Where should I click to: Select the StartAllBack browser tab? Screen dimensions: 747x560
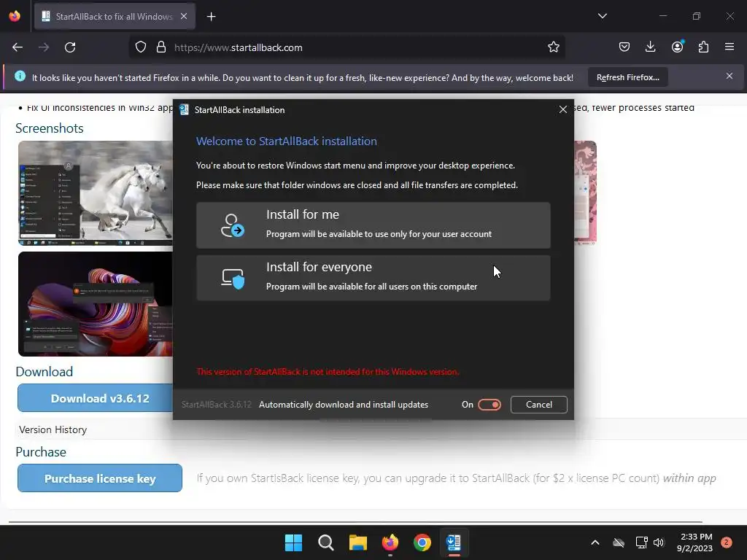coord(115,17)
